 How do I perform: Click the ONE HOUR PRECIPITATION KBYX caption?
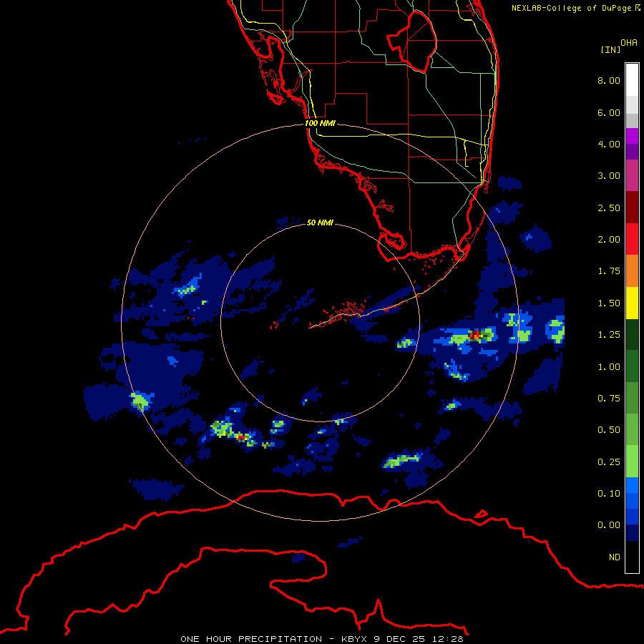tap(322, 639)
